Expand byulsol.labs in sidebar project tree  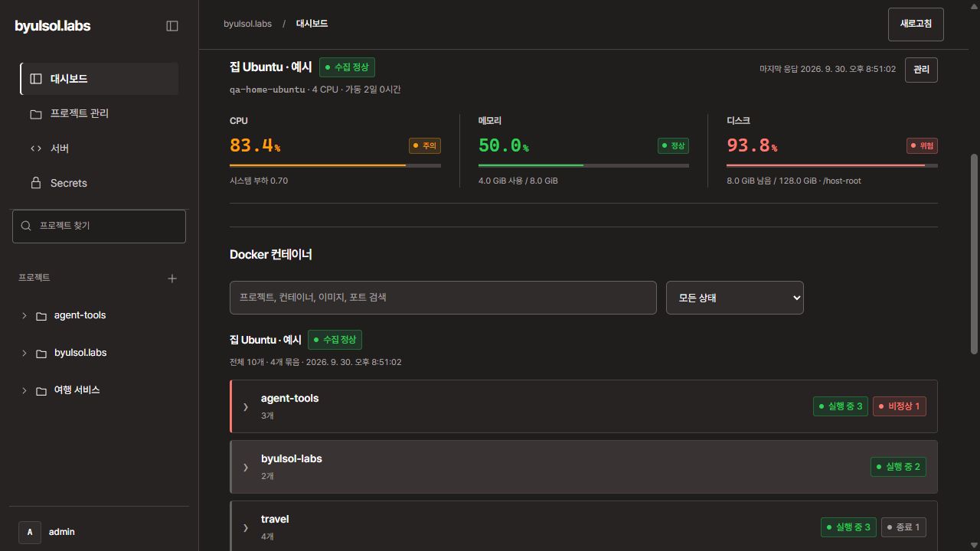[24, 353]
